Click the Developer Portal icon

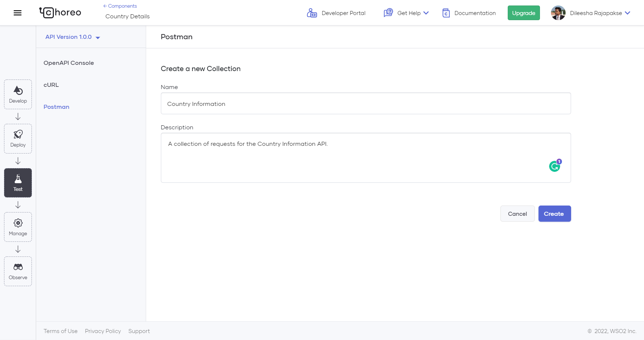coord(312,13)
